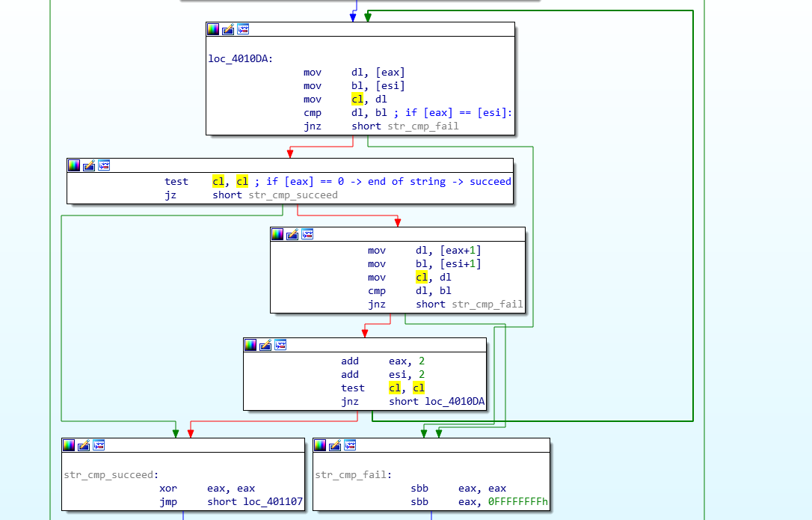This screenshot has height=520, width=812.
Task: Follow the str_cmp_succeed operand of jz
Action: coord(293,195)
